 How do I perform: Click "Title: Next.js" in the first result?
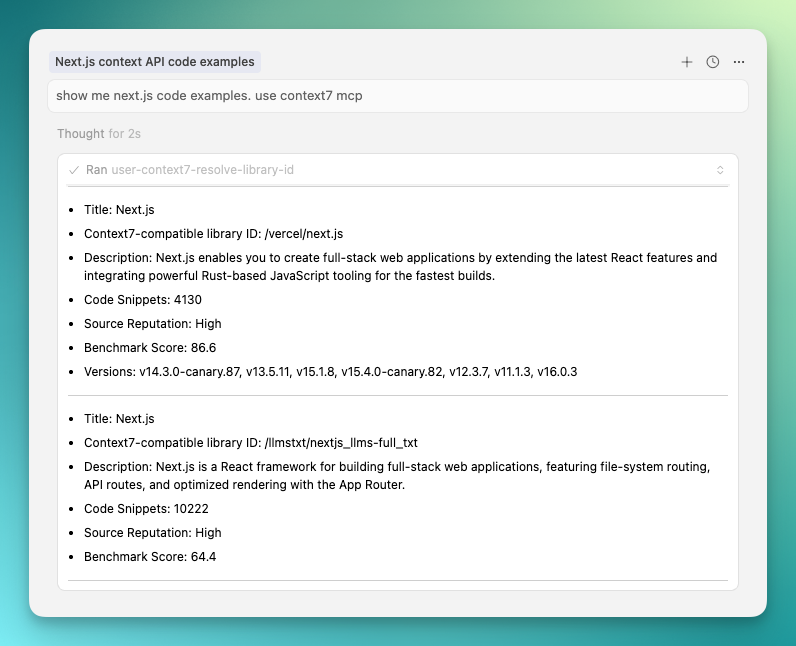119,210
